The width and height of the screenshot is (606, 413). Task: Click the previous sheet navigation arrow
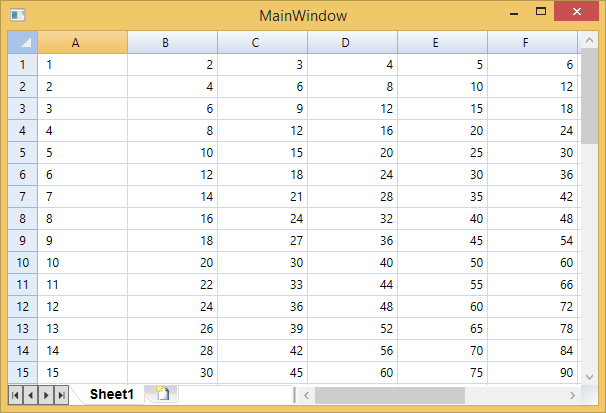[x=31, y=395]
